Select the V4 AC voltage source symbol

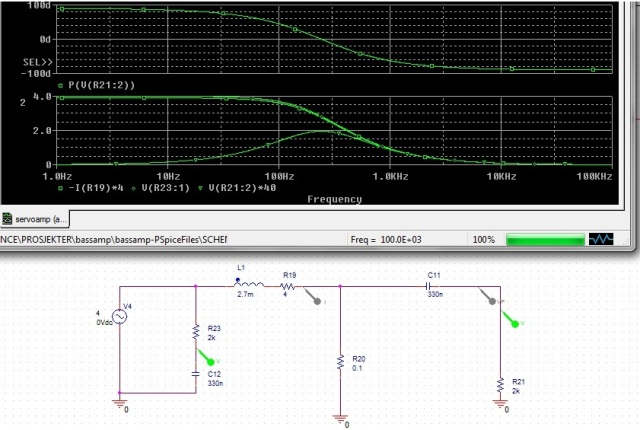coord(120,317)
